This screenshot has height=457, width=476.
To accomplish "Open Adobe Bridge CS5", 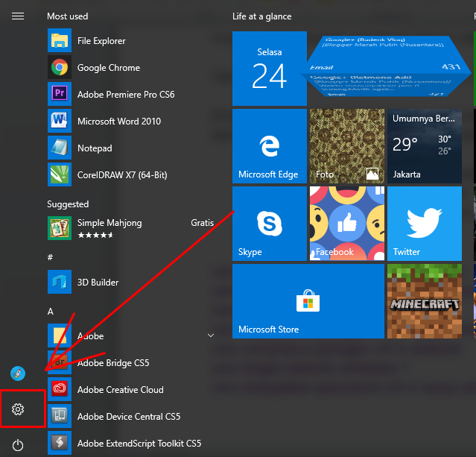I will point(131,362).
